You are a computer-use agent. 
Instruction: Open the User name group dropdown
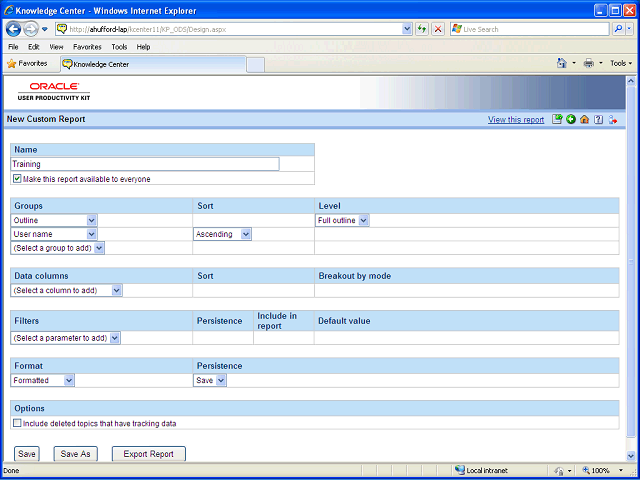tap(54, 234)
